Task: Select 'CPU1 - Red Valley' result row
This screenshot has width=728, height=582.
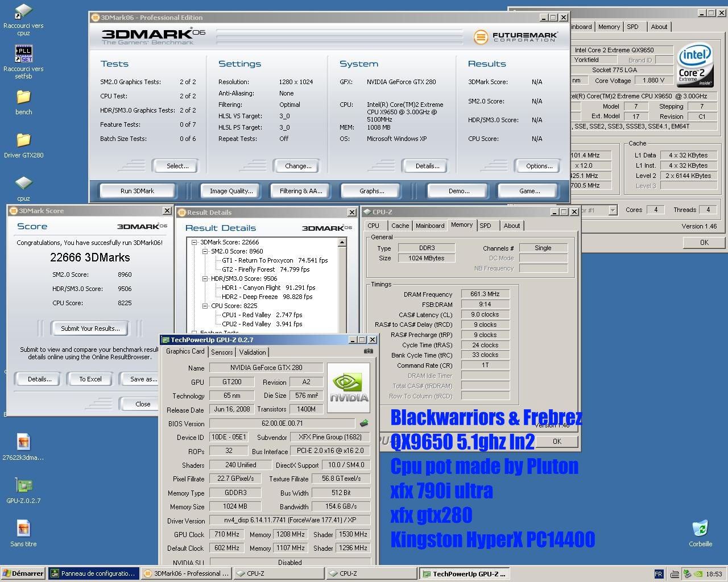Action: (262, 315)
